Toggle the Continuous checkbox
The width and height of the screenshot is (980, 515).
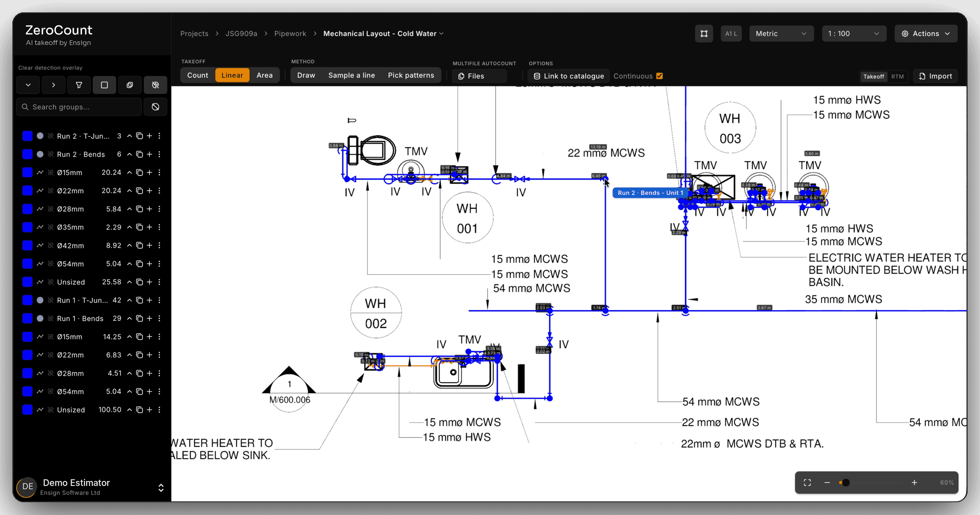point(659,76)
